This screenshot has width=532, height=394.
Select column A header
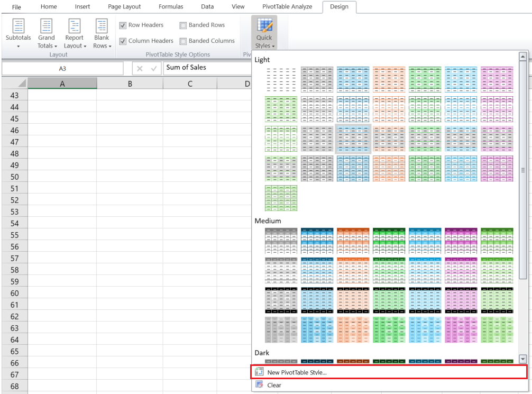tap(62, 84)
